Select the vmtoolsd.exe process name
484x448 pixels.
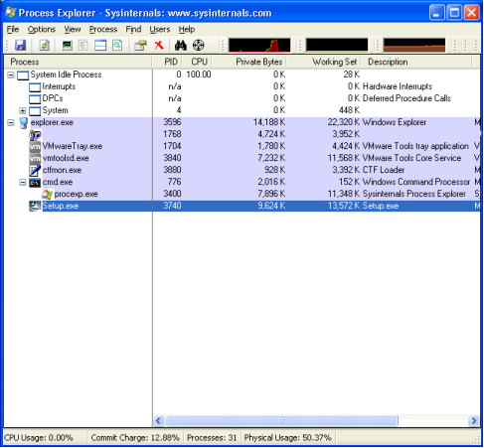click(x=66, y=158)
